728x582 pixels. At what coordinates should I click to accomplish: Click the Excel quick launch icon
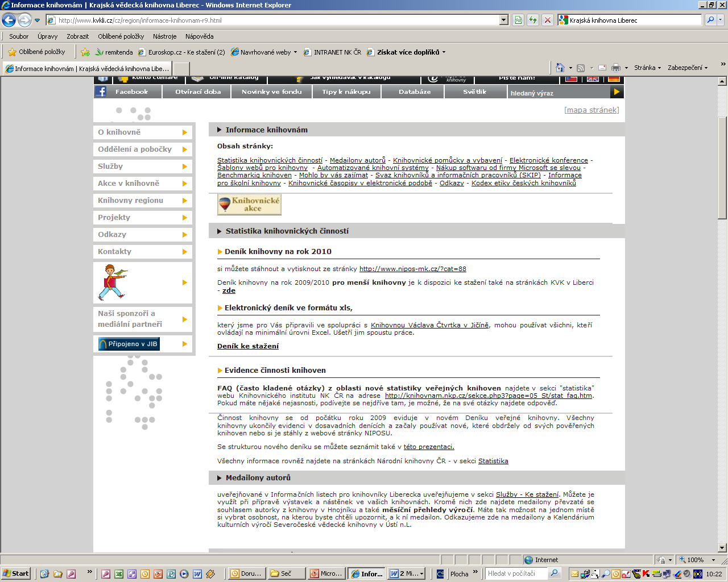point(118,573)
